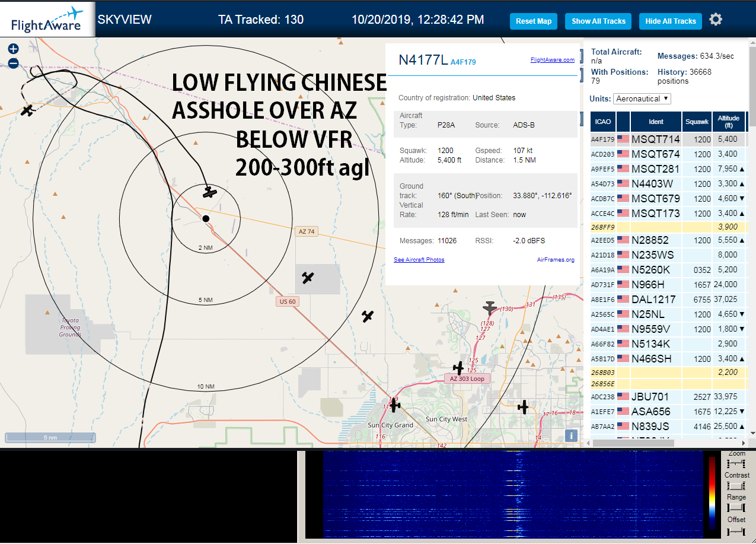Click the US flag in the DAL1217 row
Image resolution: width=756 pixels, height=544 pixels.
point(623,300)
